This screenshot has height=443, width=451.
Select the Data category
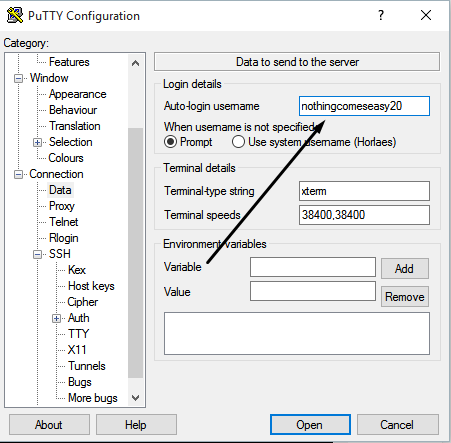(60, 190)
